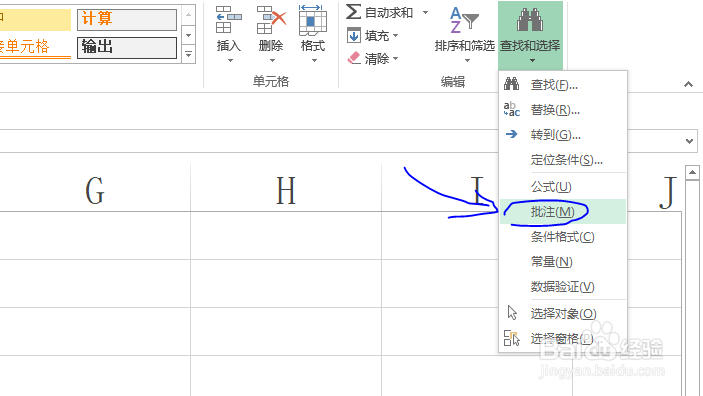Click the first cell under column G
Screen dimensions: 703x396
[95, 235]
